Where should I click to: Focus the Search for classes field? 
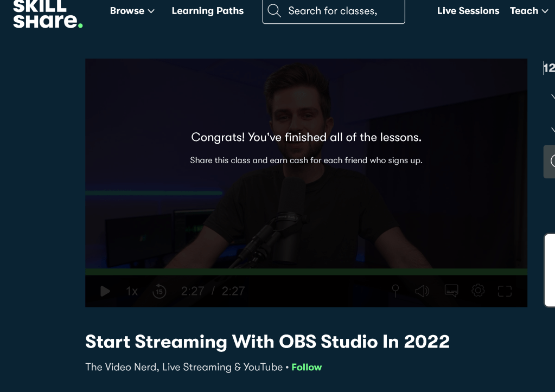(334, 11)
